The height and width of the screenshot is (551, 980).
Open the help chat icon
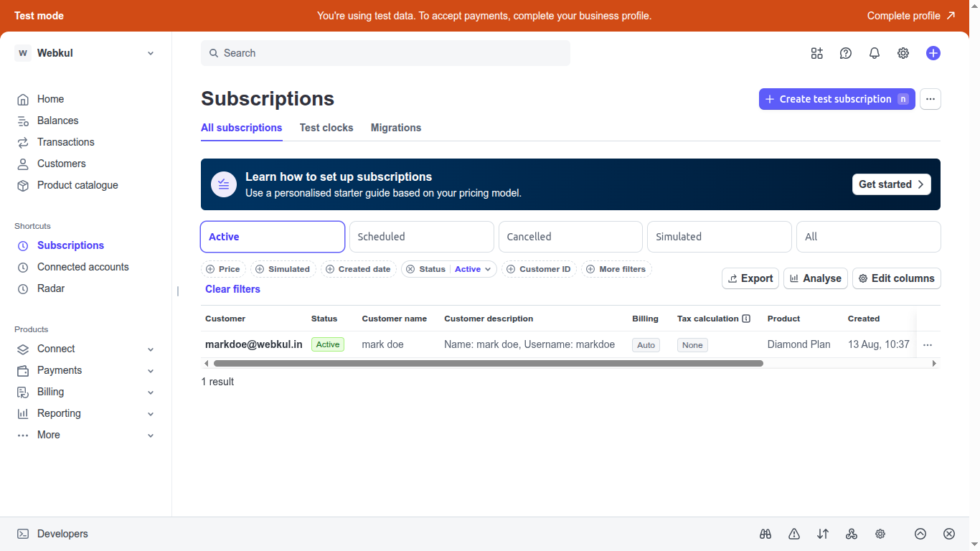click(845, 52)
